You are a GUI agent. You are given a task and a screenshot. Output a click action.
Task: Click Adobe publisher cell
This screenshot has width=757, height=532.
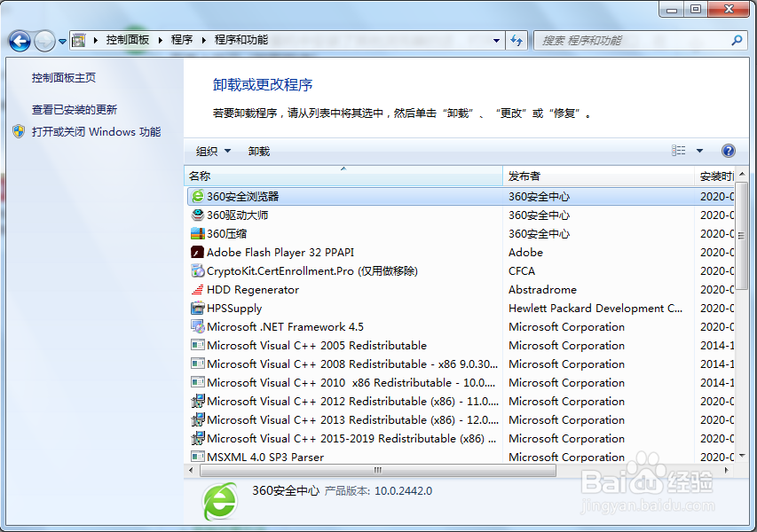(x=525, y=252)
